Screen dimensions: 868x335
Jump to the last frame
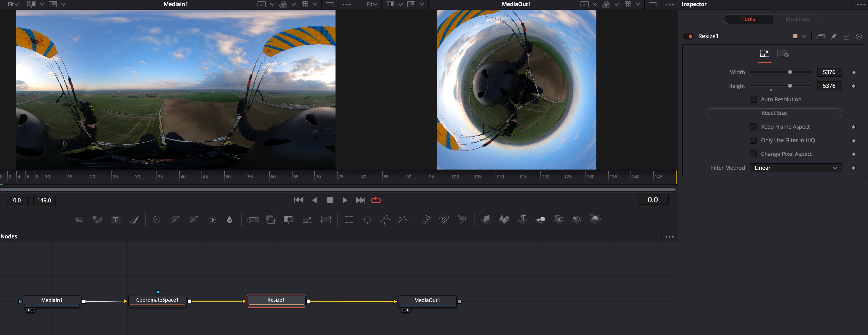click(x=361, y=200)
